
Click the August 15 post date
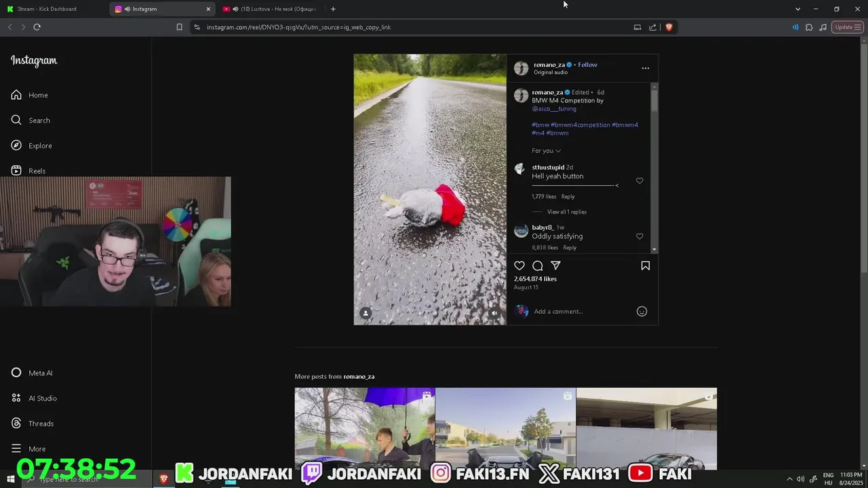[x=526, y=287]
